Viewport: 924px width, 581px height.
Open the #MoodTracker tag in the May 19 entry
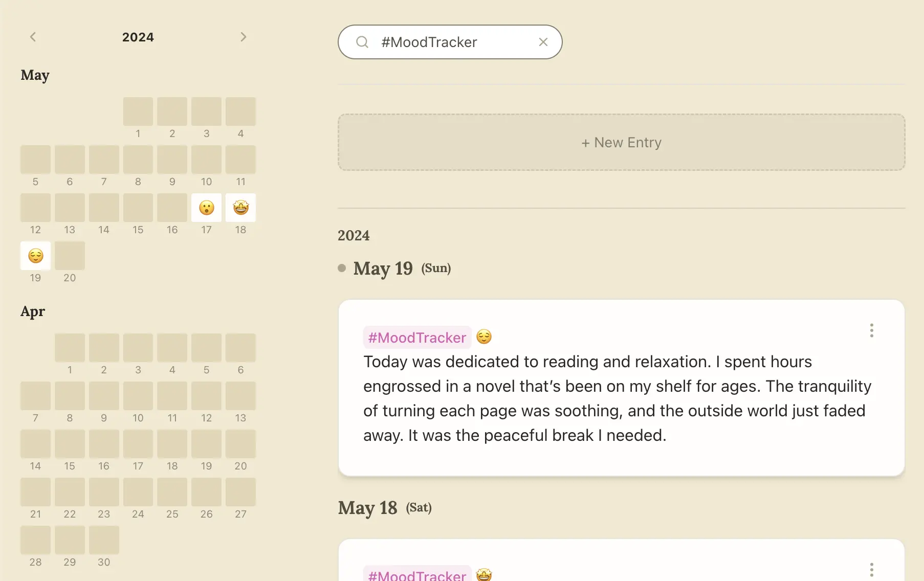point(416,337)
